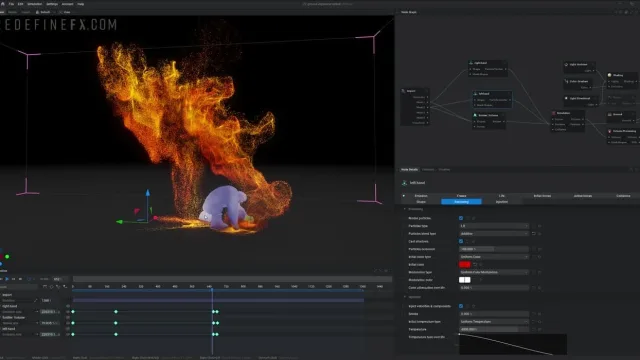This screenshot has height=360, width=640.
Task: Open the Additive blend type dropdown
Action: click(494, 233)
